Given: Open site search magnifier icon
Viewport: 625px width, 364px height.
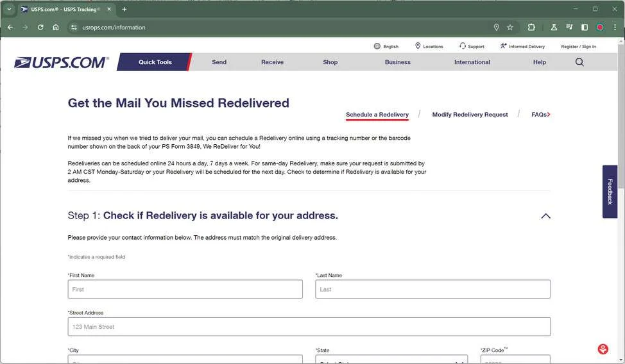Looking at the screenshot, I should (x=579, y=62).
